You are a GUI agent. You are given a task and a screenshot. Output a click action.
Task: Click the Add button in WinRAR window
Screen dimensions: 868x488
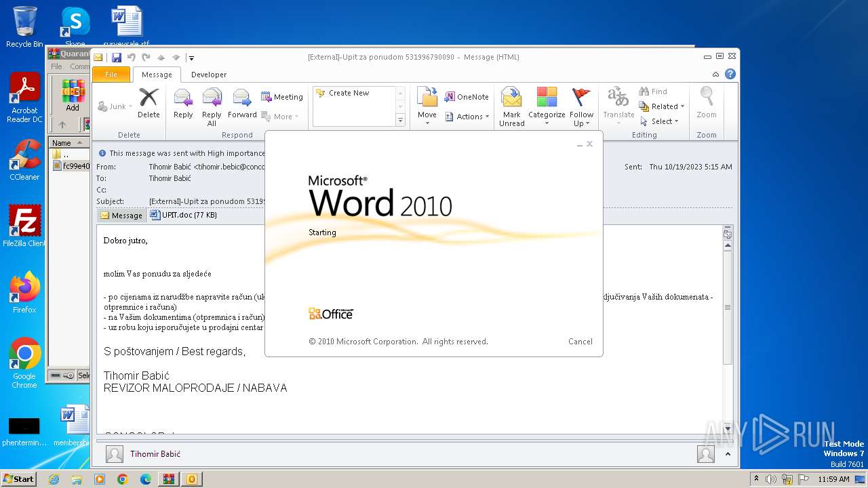(73, 96)
